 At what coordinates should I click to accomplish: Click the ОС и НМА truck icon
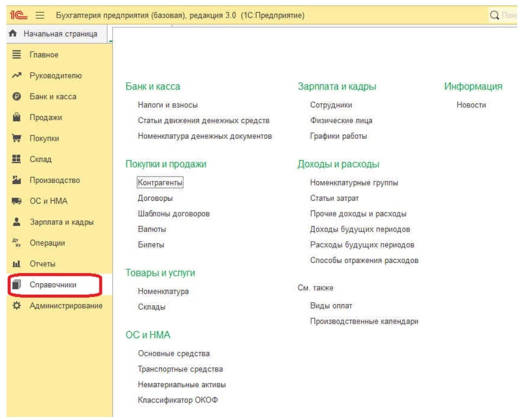coord(16,201)
